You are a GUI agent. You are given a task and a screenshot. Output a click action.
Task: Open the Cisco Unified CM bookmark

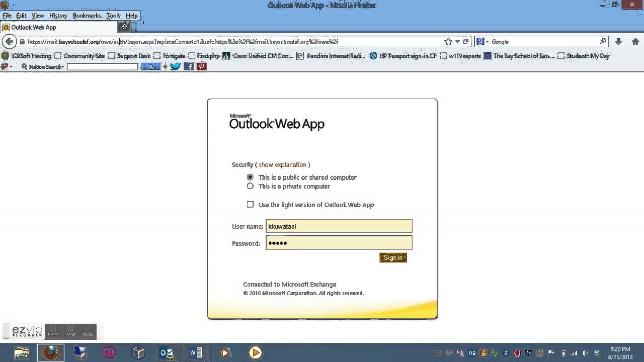click(x=258, y=56)
